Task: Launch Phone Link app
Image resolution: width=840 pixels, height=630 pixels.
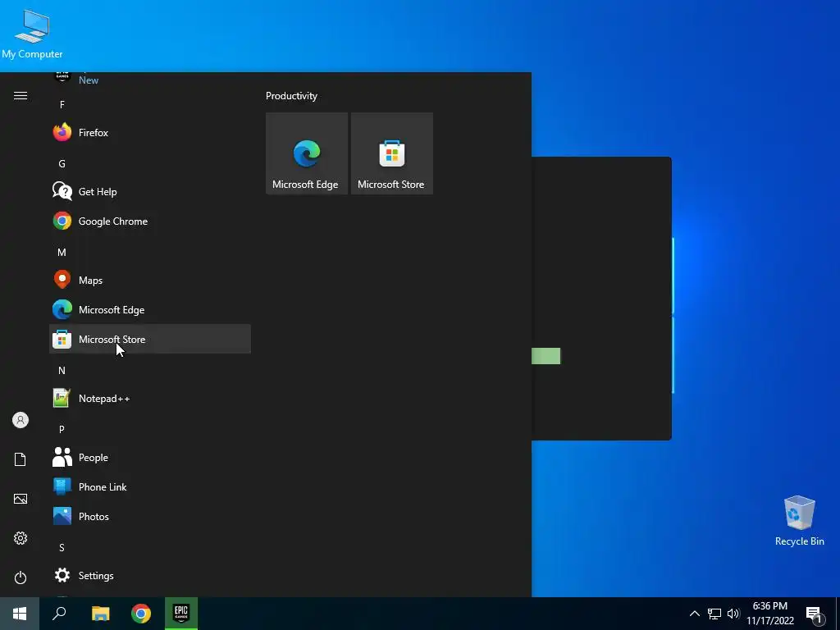Action: 150,486
